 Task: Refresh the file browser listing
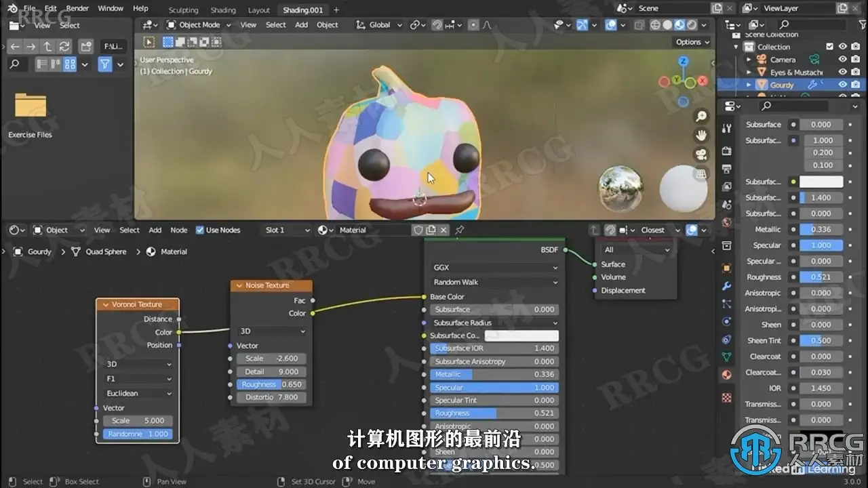[x=64, y=47]
